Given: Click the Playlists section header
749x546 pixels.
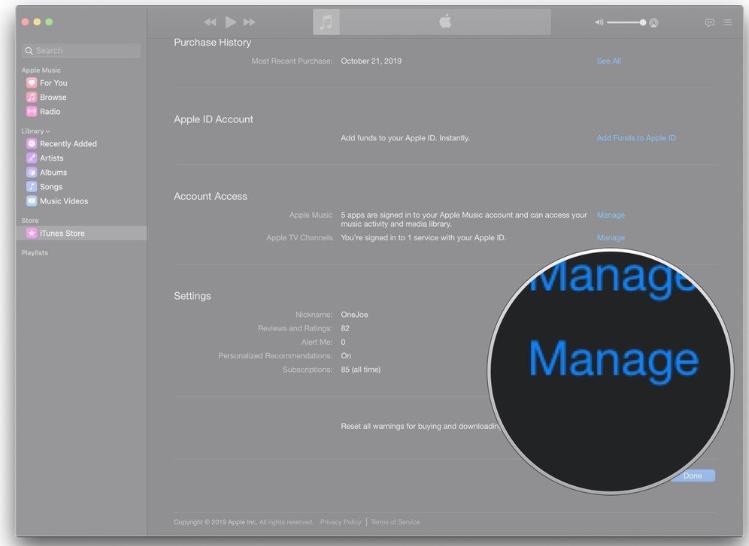Looking at the screenshot, I should pos(34,253).
